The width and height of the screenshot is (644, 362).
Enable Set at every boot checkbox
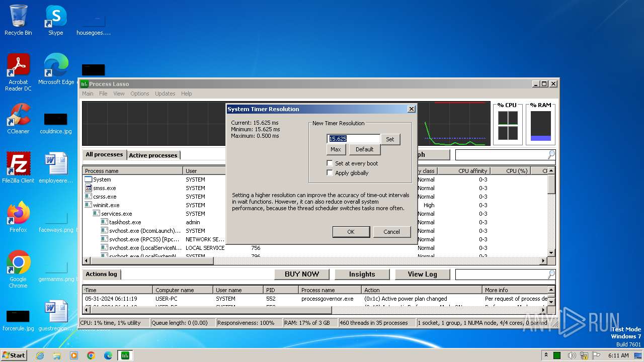pyautogui.click(x=330, y=163)
